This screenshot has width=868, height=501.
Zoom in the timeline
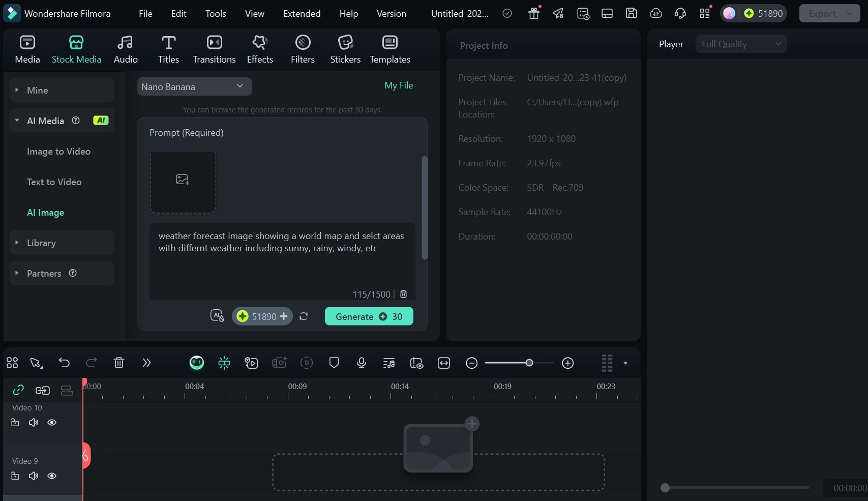click(568, 363)
